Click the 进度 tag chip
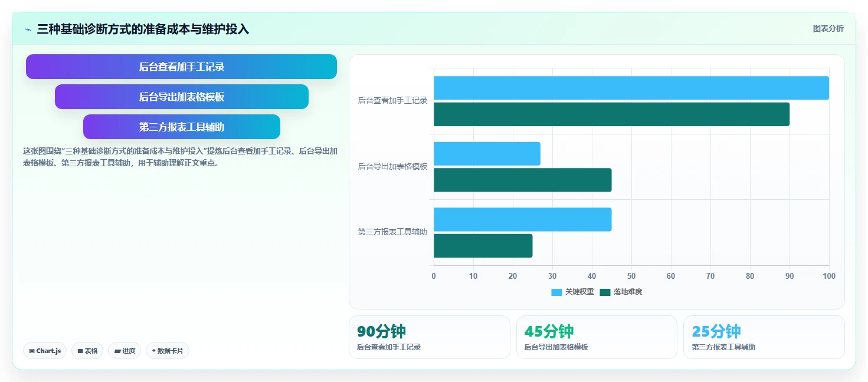This screenshot has width=868, height=382. (x=125, y=351)
